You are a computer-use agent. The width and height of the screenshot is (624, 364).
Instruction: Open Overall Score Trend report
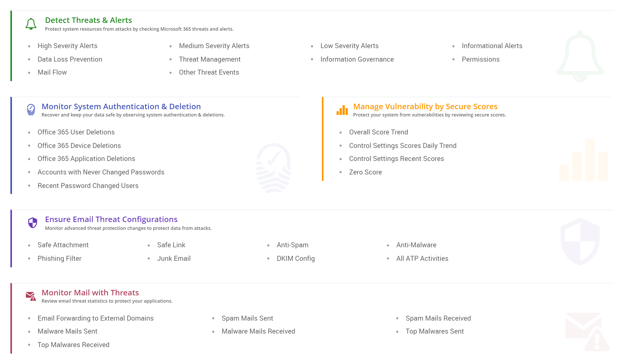coord(378,132)
